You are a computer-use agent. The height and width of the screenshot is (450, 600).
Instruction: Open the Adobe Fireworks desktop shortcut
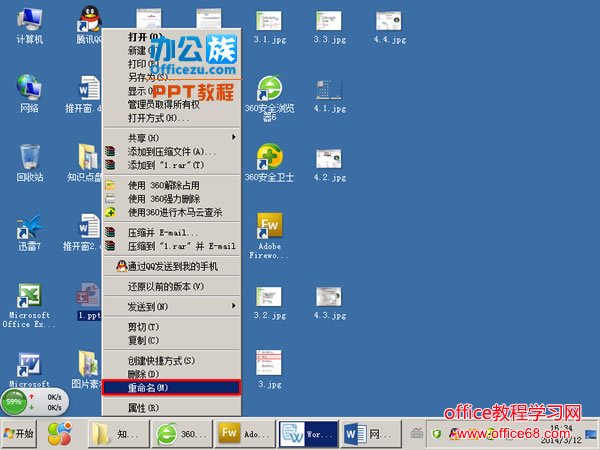coord(269,226)
